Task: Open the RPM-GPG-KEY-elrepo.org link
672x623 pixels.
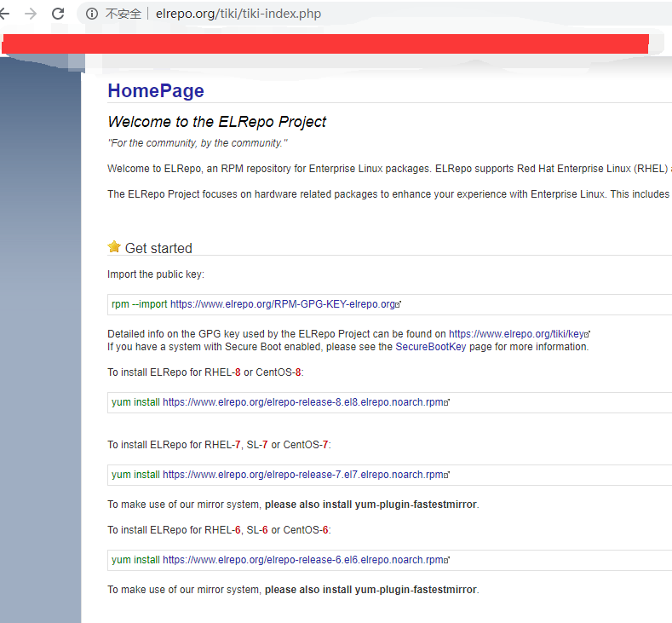Action: (x=283, y=304)
